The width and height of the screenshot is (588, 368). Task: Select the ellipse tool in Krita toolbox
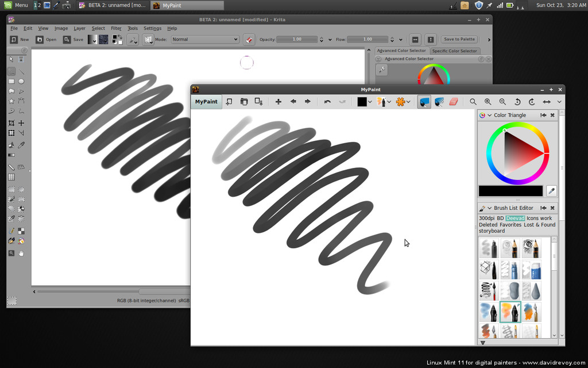(x=21, y=82)
